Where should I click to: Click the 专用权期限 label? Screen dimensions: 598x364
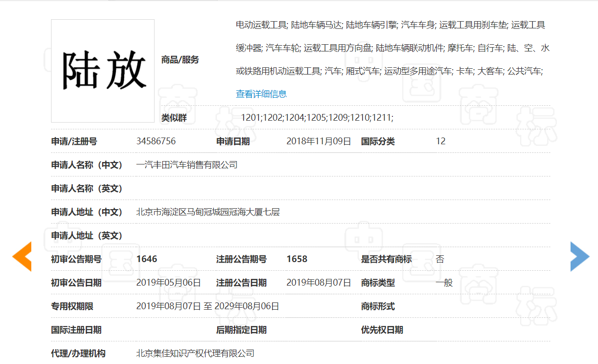pos(72,306)
